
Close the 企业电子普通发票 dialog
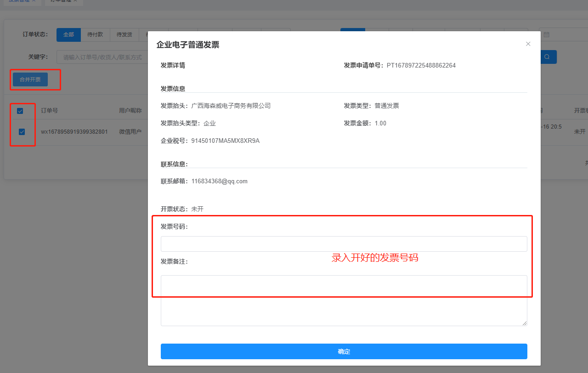tap(528, 44)
